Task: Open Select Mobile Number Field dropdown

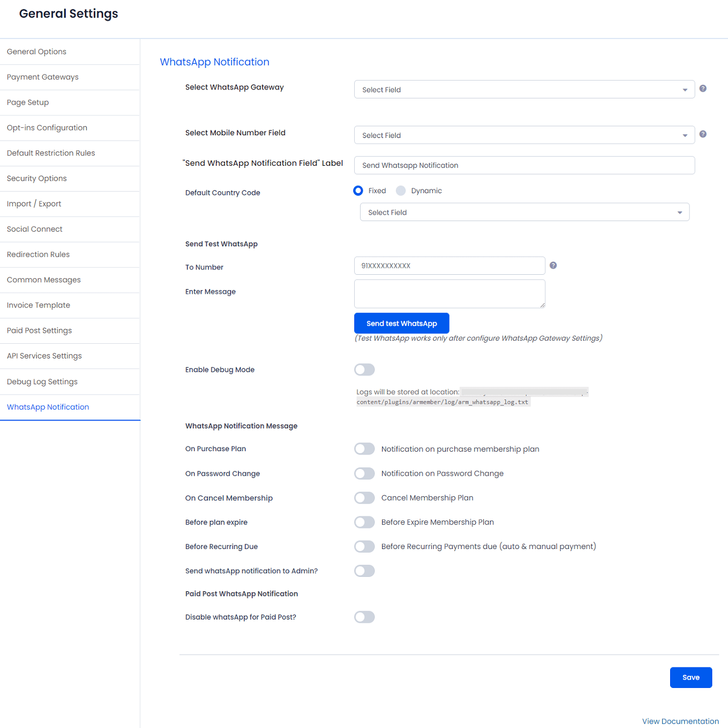Action: click(524, 135)
